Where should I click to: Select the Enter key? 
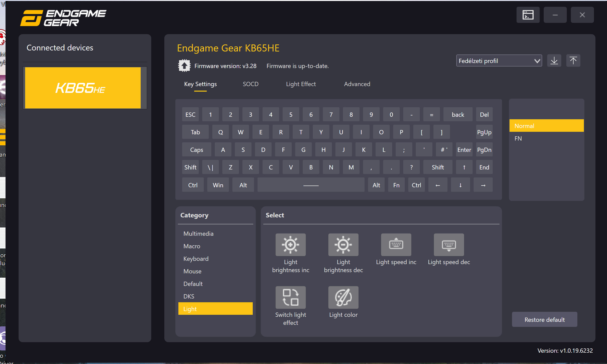(464, 150)
